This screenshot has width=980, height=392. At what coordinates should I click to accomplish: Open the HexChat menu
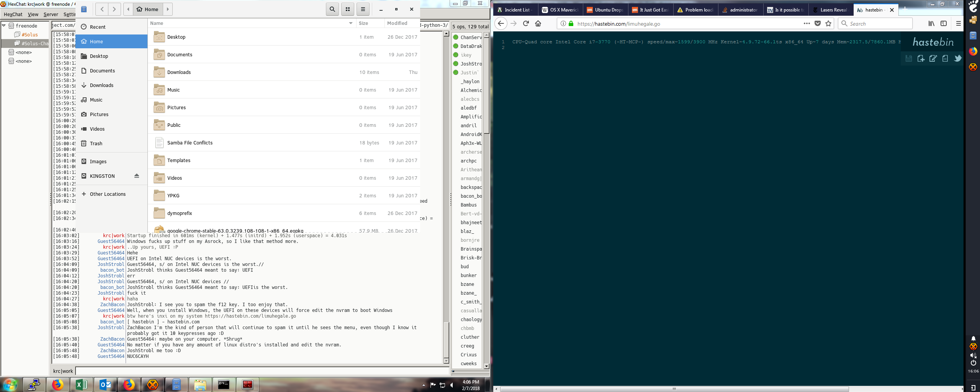(13, 14)
